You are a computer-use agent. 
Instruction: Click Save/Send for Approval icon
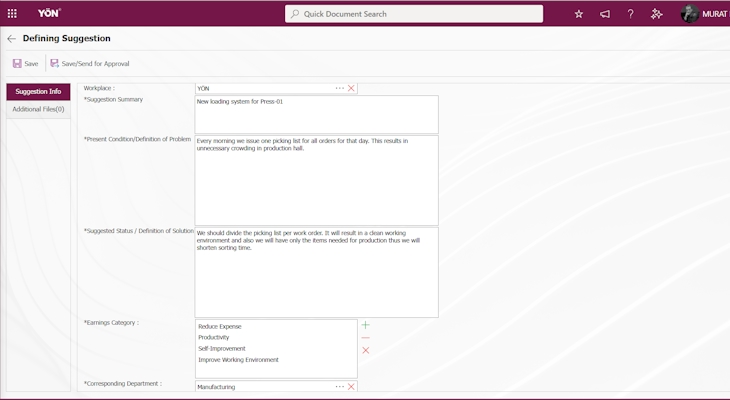(54, 63)
